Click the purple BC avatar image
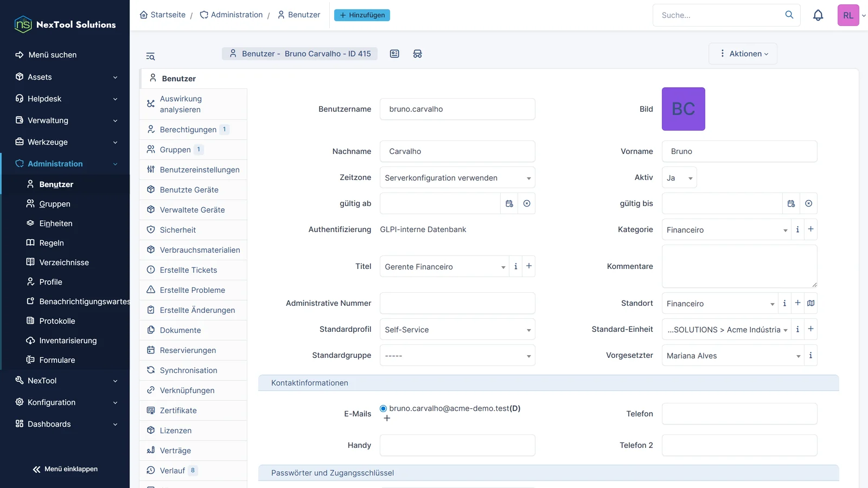Image resolution: width=868 pixels, height=488 pixels. point(684,109)
